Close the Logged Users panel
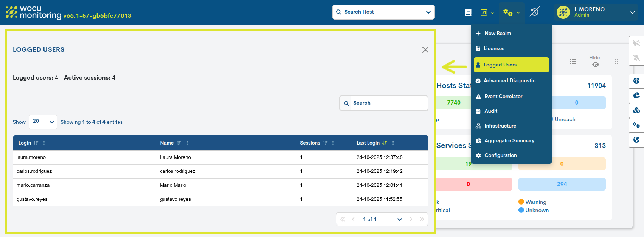The height and width of the screenshot is (237, 644). coord(425,50)
